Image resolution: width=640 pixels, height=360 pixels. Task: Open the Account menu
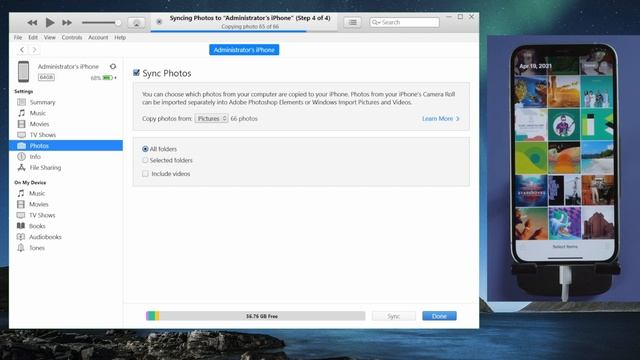pos(98,37)
